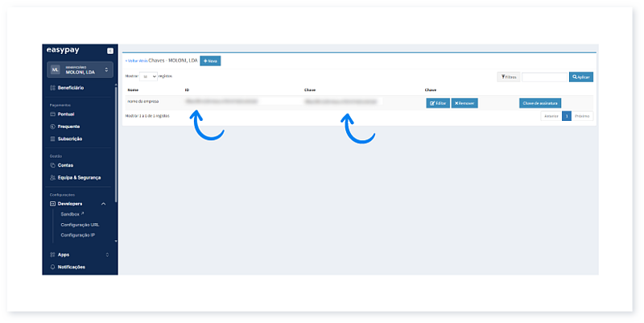This screenshot has height=323, width=644.
Task: Click the Editar button in the row
Action: [437, 103]
